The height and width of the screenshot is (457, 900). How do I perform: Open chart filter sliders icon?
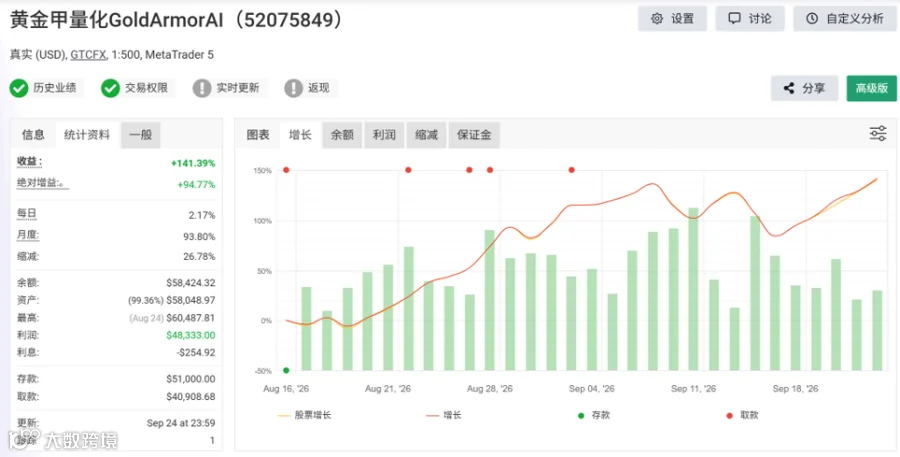pos(878,133)
